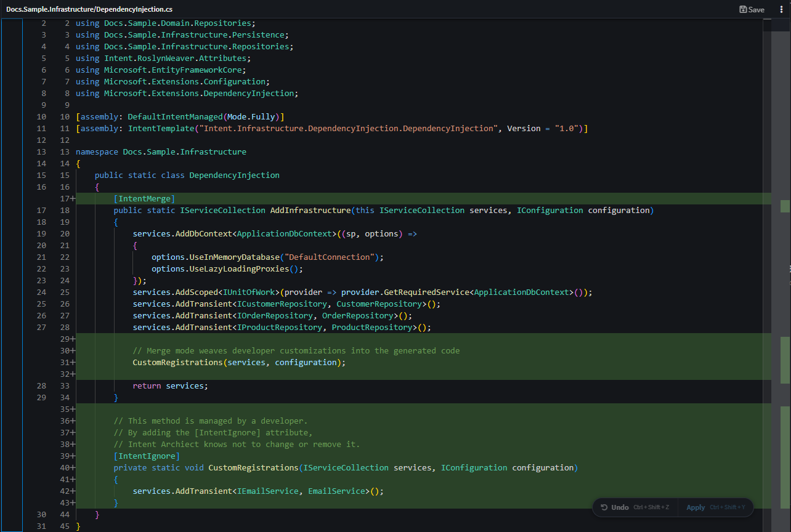The image size is (791, 532).
Task: Click the 'This method is managed by a developer' comment
Action: point(211,421)
